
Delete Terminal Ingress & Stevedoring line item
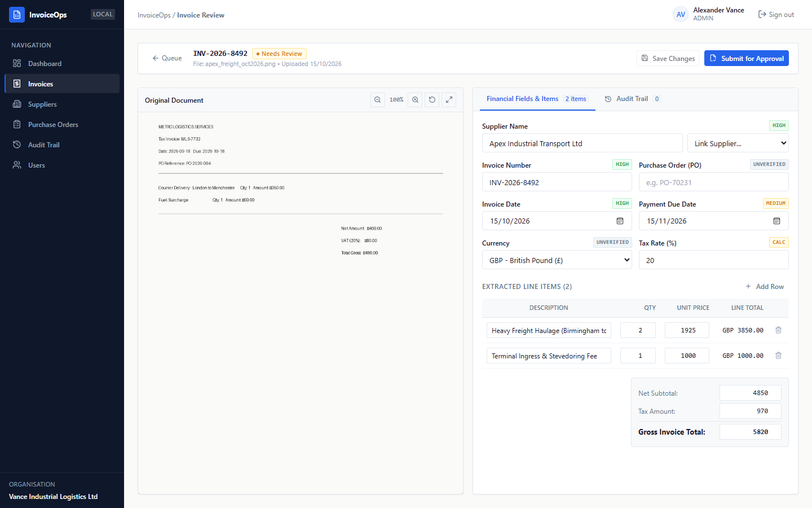tap(778, 356)
